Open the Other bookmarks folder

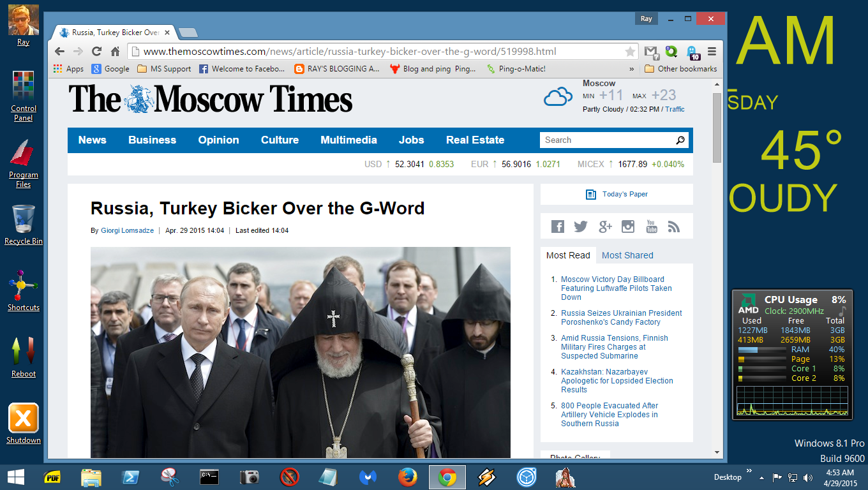pyautogui.click(x=681, y=69)
